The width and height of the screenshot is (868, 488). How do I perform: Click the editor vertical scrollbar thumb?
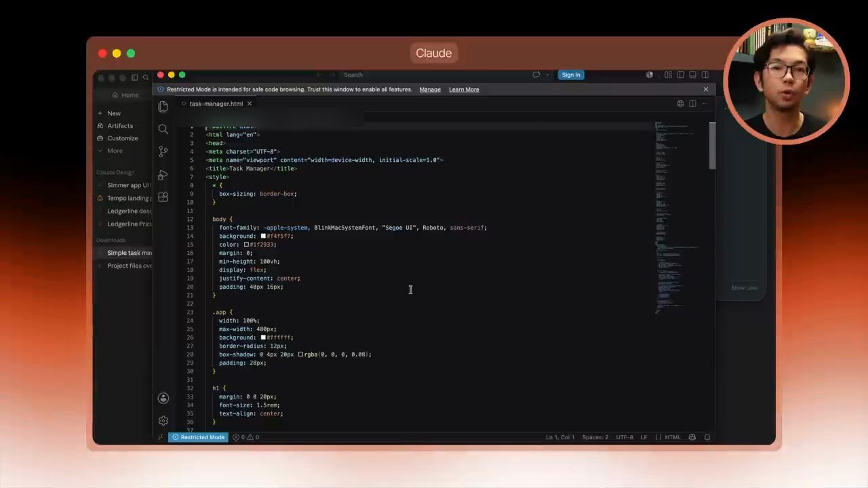712,146
